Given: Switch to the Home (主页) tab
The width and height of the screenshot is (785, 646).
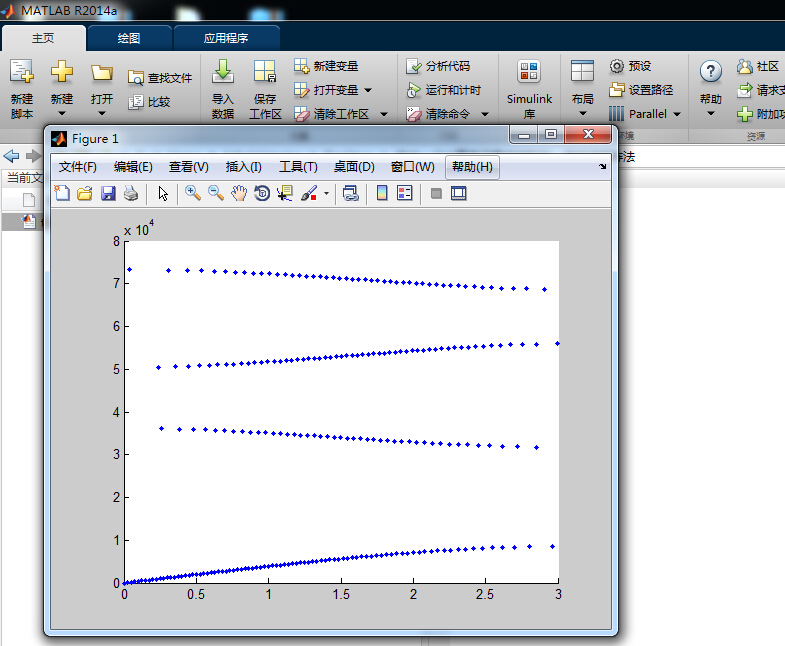Looking at the screenshot, I should [x=43, y=38].
